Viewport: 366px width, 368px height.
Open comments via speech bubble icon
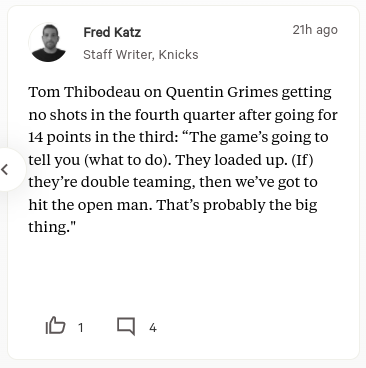[x=126, y=326]
